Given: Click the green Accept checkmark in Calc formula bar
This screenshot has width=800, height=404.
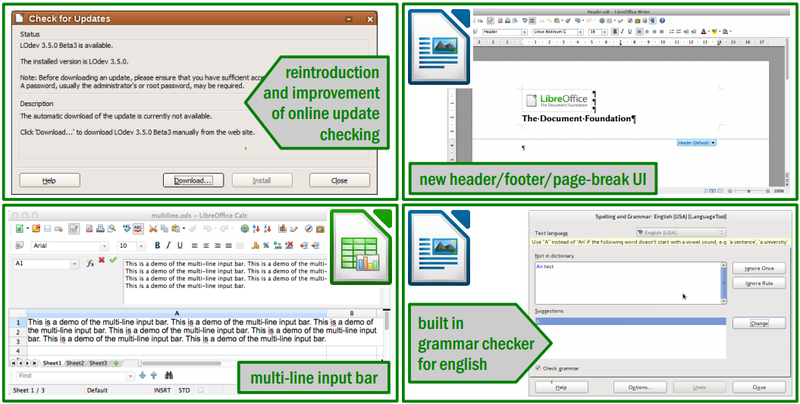Looking at the screenshot, I should pyautogui.click(x=113, y=260).
